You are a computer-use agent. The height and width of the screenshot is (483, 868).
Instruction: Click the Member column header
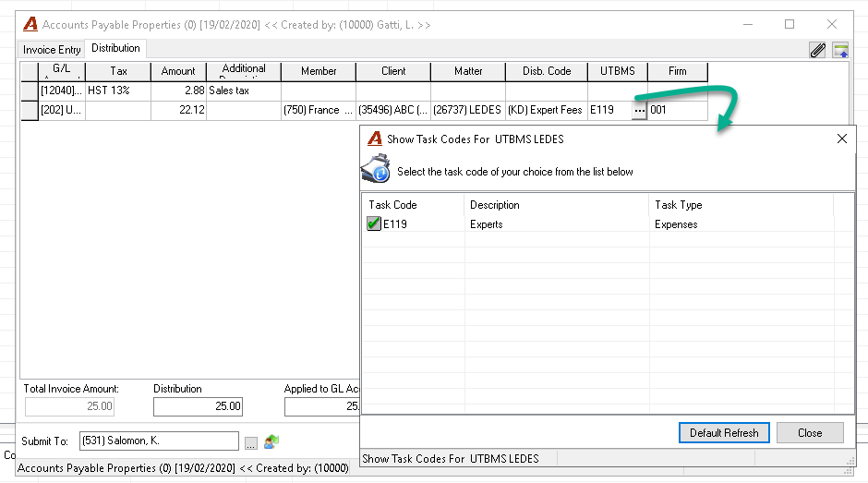[319, 71]
